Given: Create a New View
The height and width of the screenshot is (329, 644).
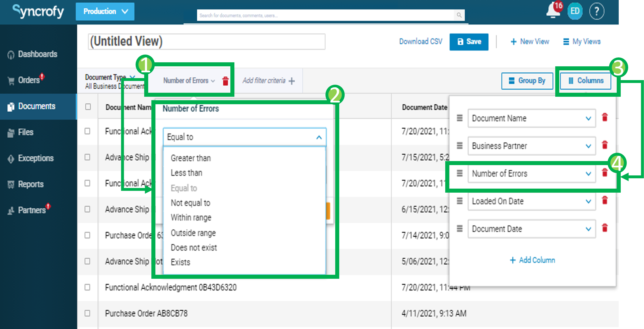Looking at the screenshot, I should click(530, 42).
